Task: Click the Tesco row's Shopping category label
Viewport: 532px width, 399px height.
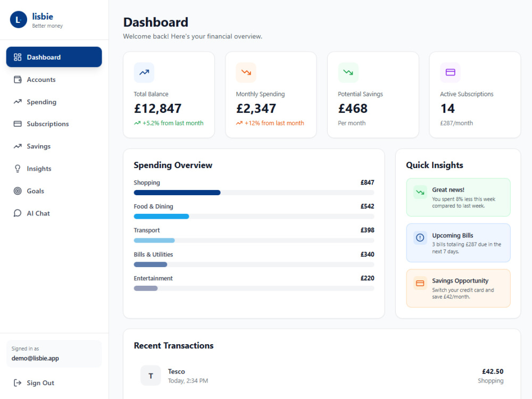Action: coord(491,381)
